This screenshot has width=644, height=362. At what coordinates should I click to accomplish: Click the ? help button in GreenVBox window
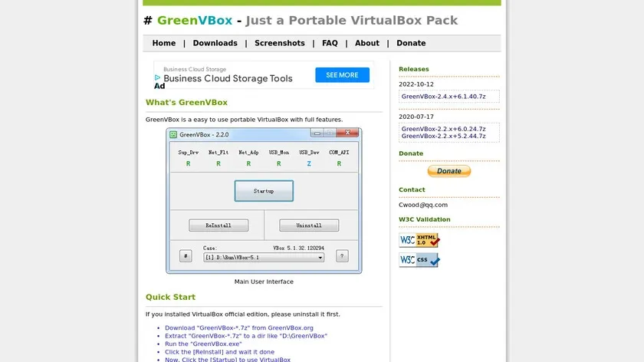[342, 256]
